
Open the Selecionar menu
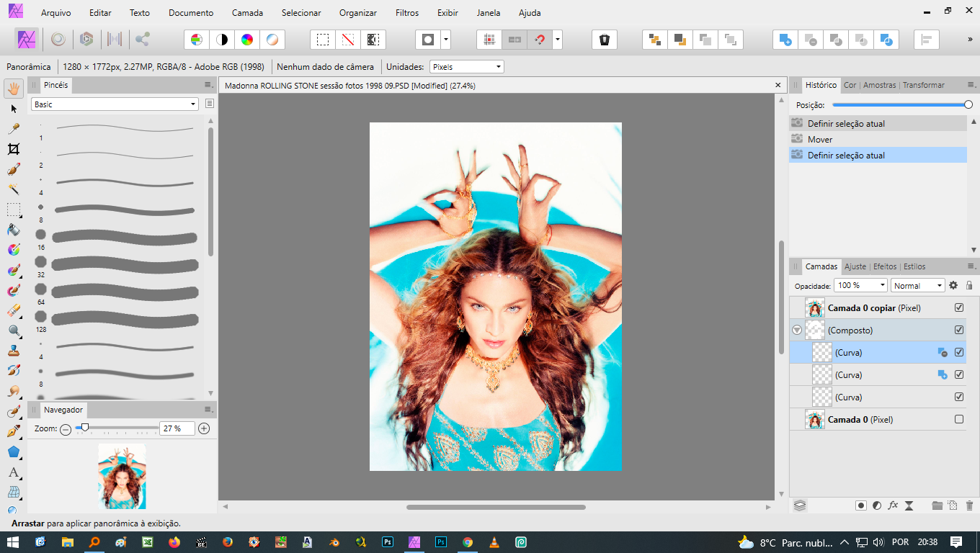301,13
